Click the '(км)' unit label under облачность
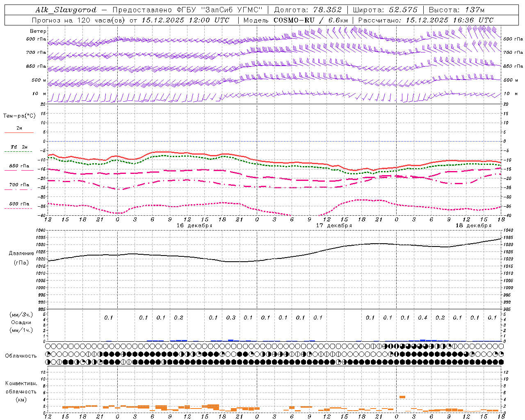 tap(21, 399)
